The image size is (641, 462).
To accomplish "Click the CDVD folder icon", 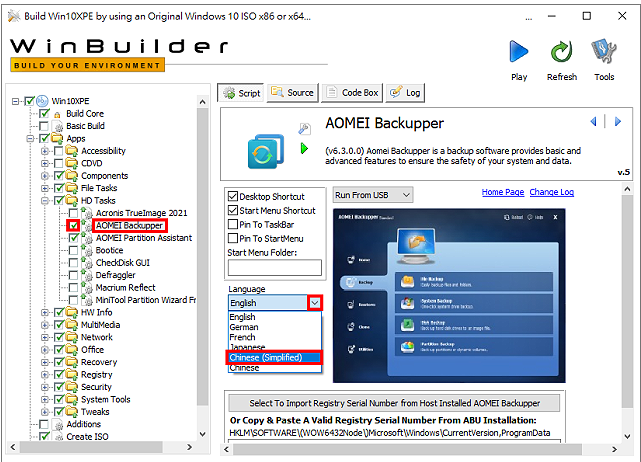I will (72, 163).
